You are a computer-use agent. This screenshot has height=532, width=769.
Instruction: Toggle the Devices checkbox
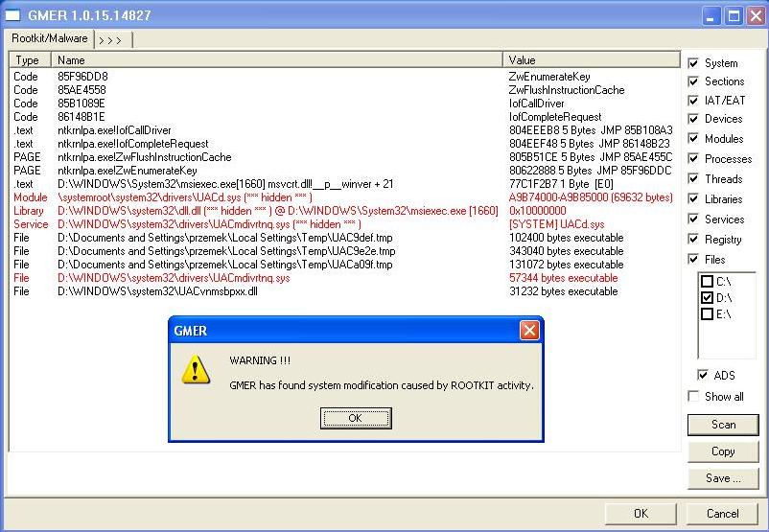pyautogui.click(x=693, y=119)
